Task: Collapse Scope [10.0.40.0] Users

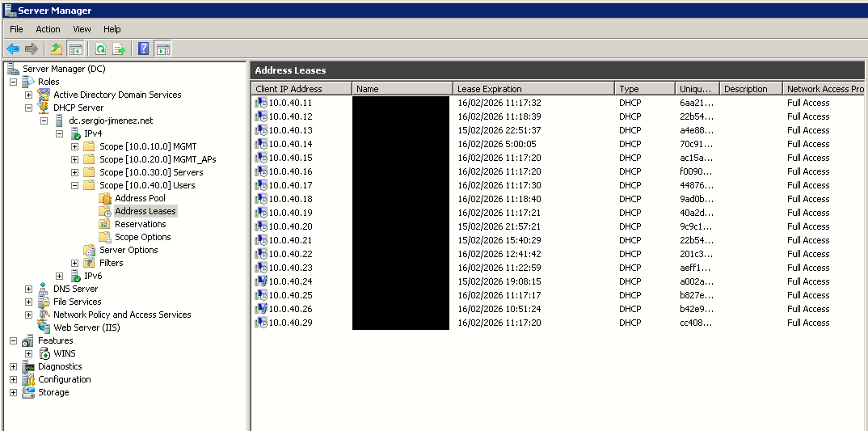Action: point(74,186)
